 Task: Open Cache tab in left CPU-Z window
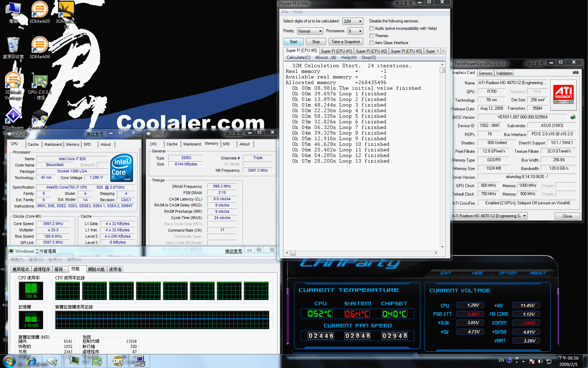pos(33,144)
